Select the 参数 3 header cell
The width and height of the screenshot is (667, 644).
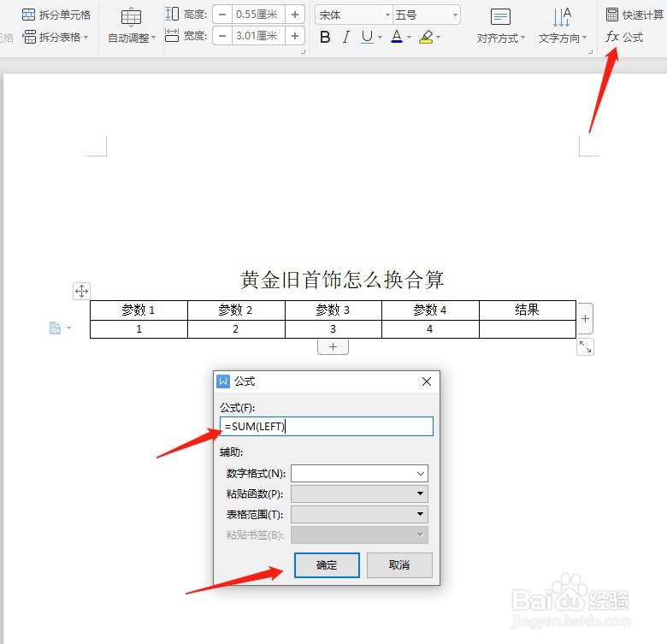(333, 310)
